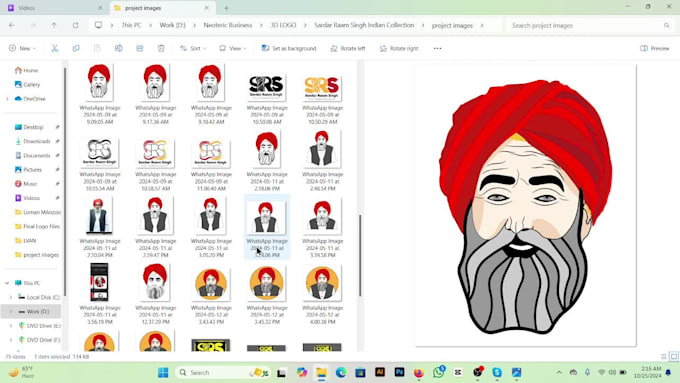Image resolution: width=680 pixels, height=383 pixels.
Task: Open Photoshop from taskbar
Action: (399, 372)
